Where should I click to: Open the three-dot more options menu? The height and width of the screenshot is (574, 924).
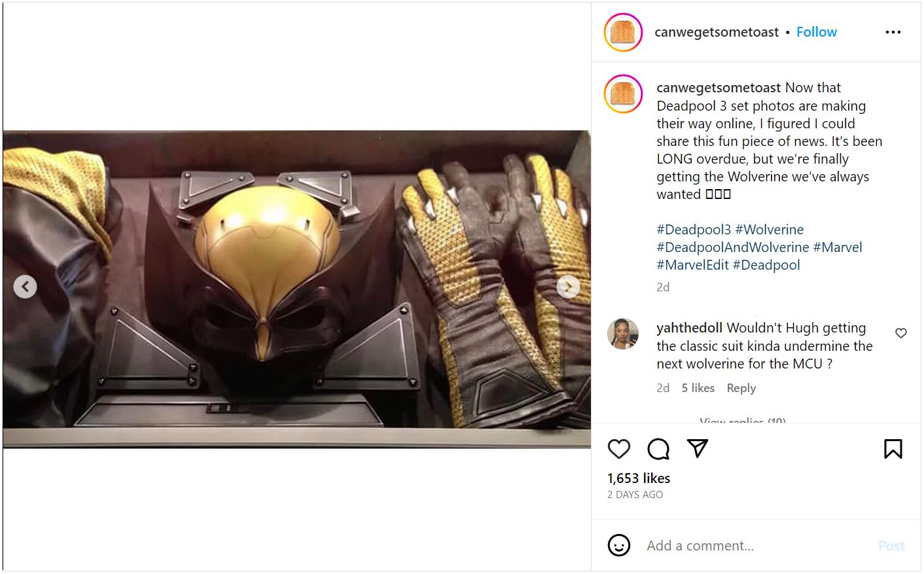[893, 32]
